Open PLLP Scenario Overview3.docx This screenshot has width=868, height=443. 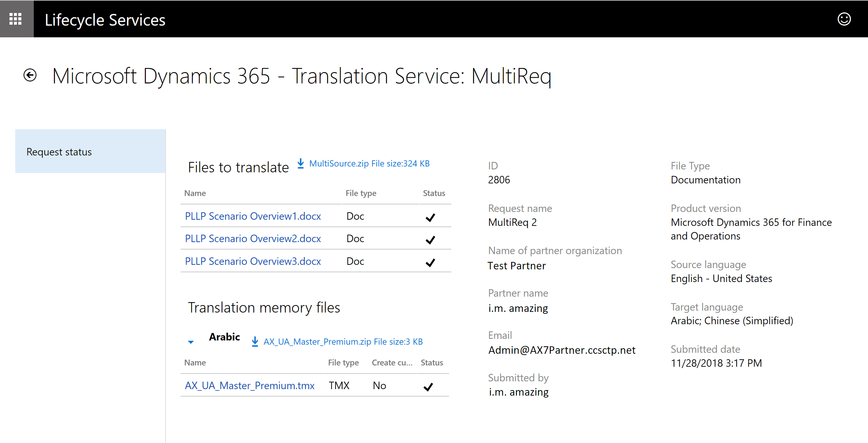[x=253, y=261]
